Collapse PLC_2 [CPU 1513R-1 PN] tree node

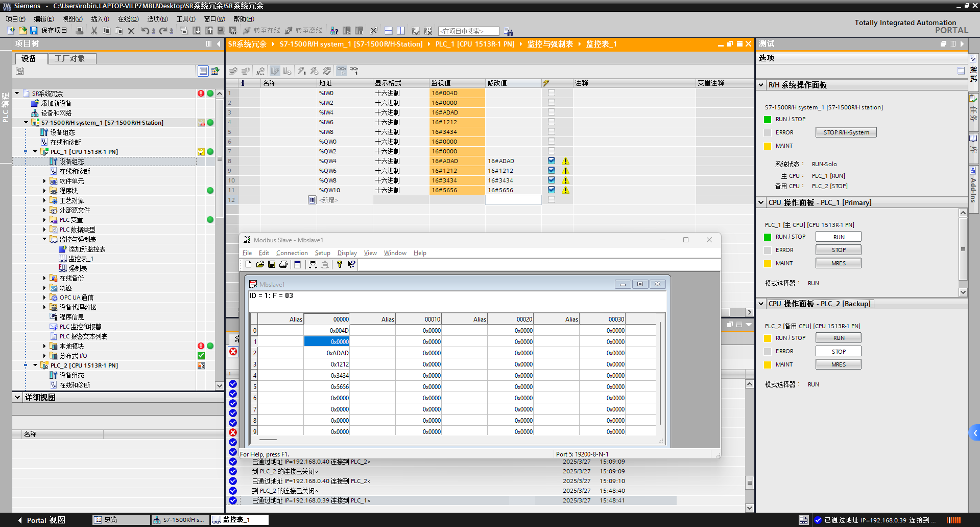click(x=35, y=365)
